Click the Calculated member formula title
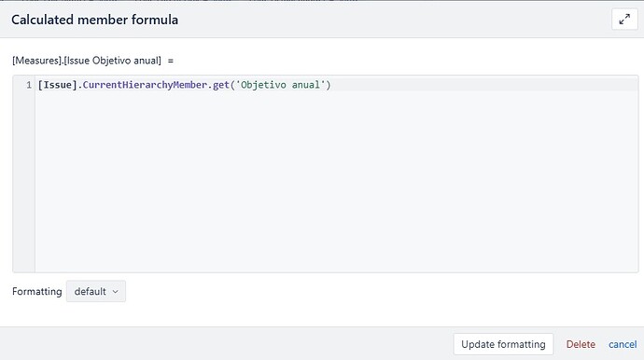Screen dimensions: 644x360 click(x=95, y=20)
